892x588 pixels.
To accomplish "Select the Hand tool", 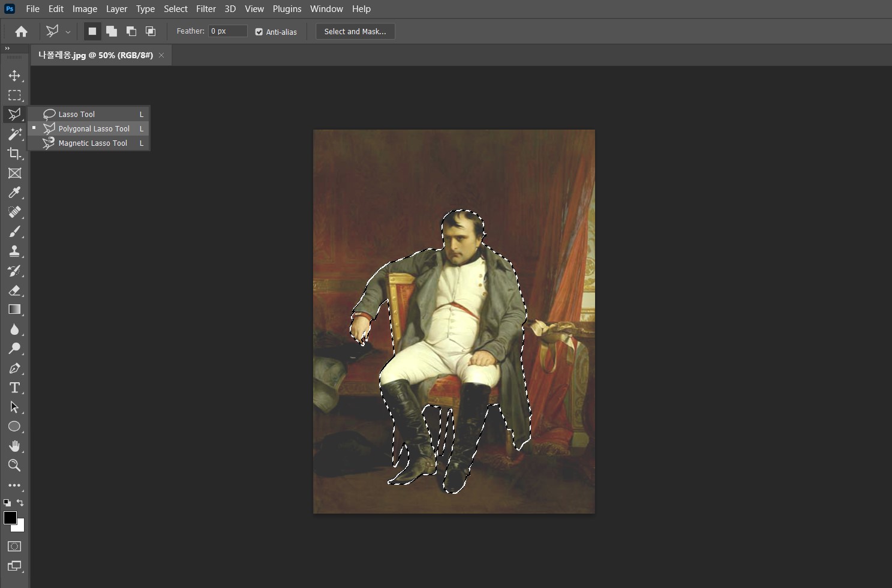I will 14,446.
